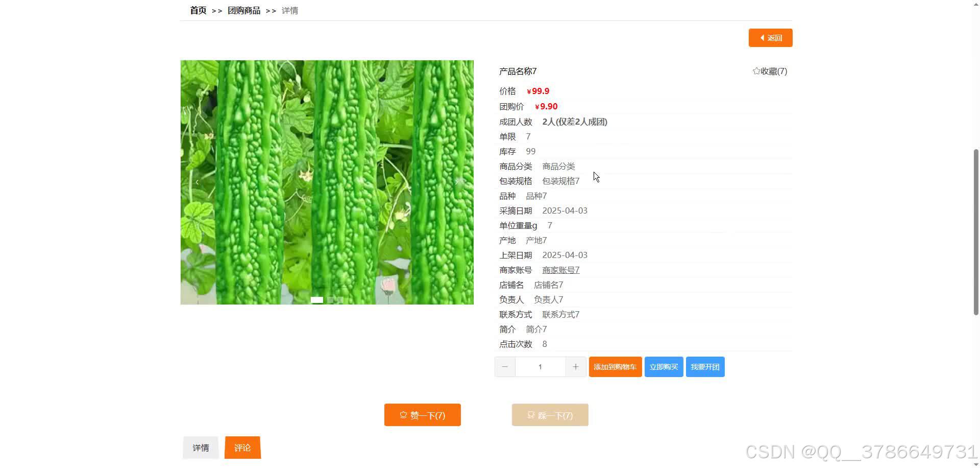Click the 添加到购物车 button

615,366
